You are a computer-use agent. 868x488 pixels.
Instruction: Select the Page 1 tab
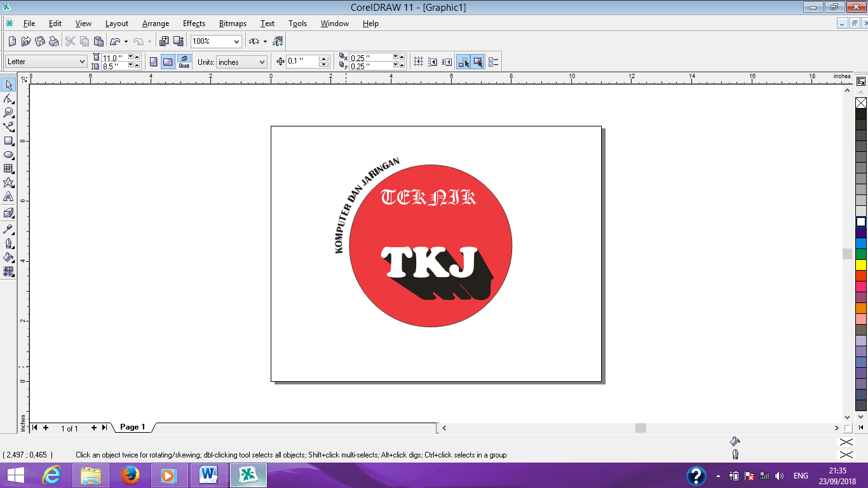132,427
